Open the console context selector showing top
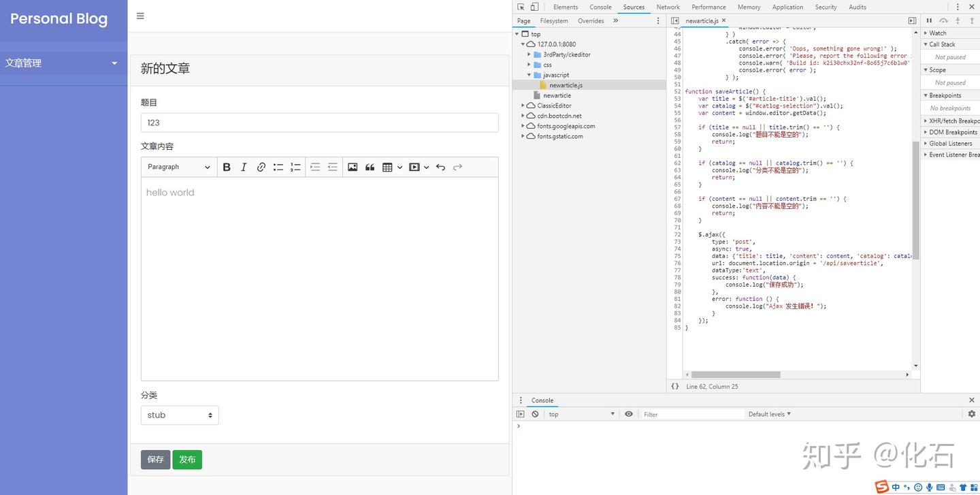980x495 pixels. (x=582, y=414)
